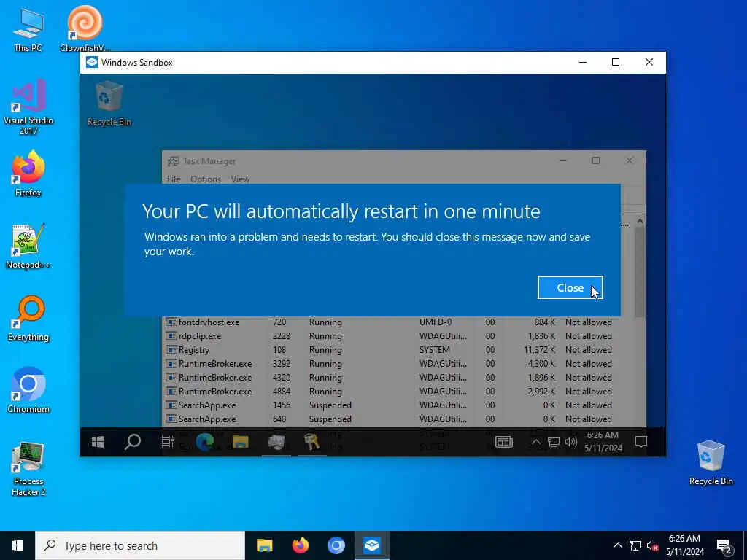Image resolution: width=747 pixels, height=560 pixels.
Task: Open the host Start menu
Action: point(18,545)
